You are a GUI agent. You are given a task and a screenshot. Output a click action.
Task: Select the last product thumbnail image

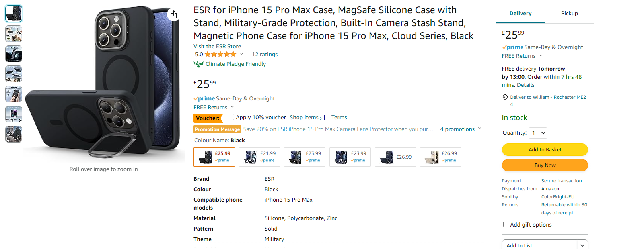pyautogui.click(x=14, y=134)
